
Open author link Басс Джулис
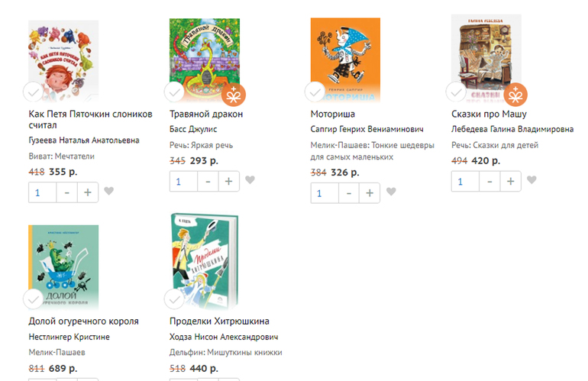(x=193, y=129)
